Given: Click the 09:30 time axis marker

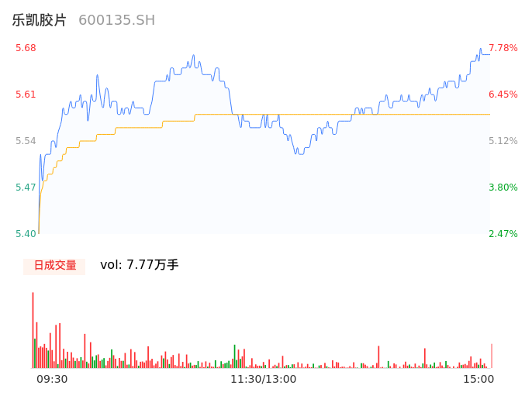Looking at the screenshot, I should click(52, 379).
